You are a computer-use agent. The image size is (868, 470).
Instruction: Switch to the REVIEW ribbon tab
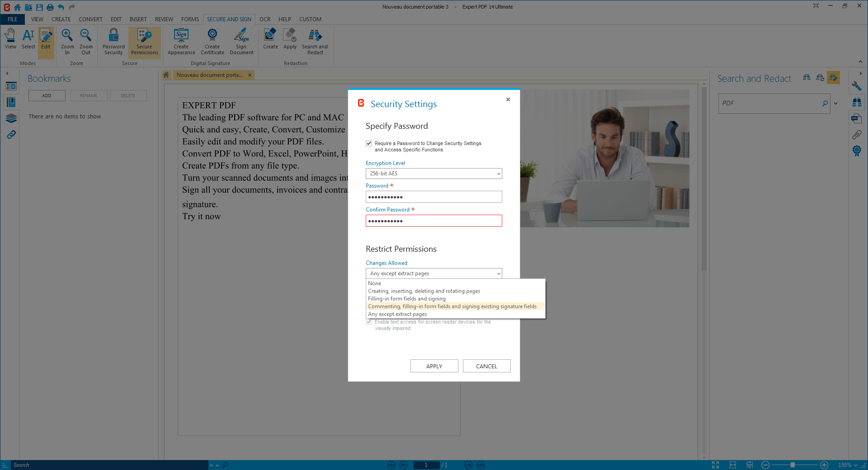[x=164, y=19]
